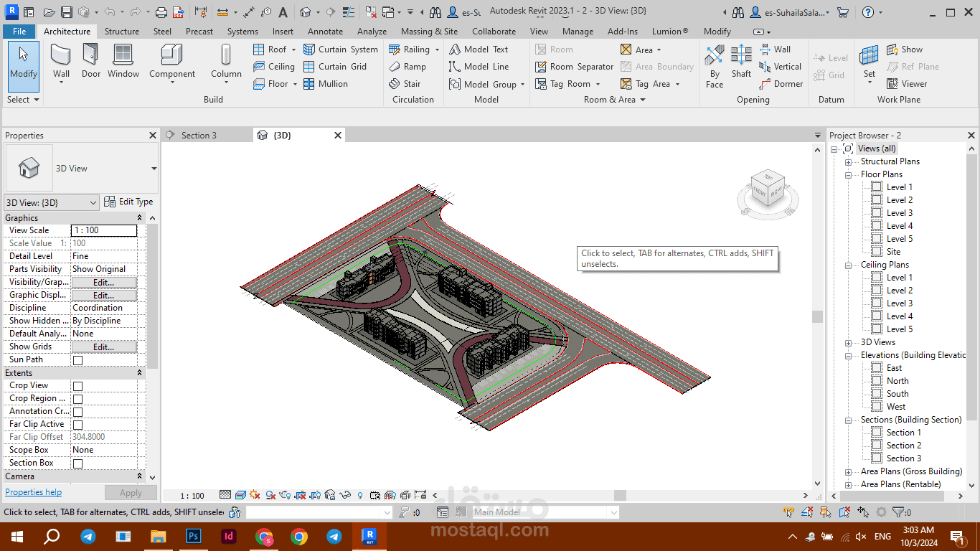Click Edit Type button in Properties

pyautogui.click(x=129, y=202)
